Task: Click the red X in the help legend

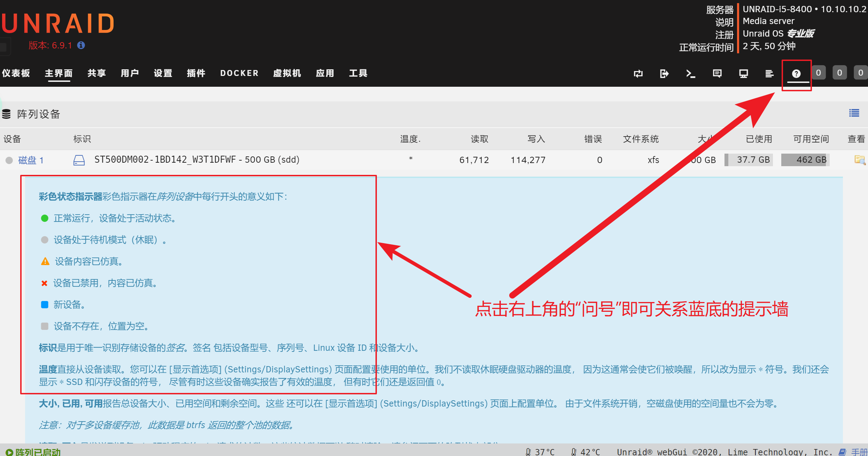Action: coord(44,283)
